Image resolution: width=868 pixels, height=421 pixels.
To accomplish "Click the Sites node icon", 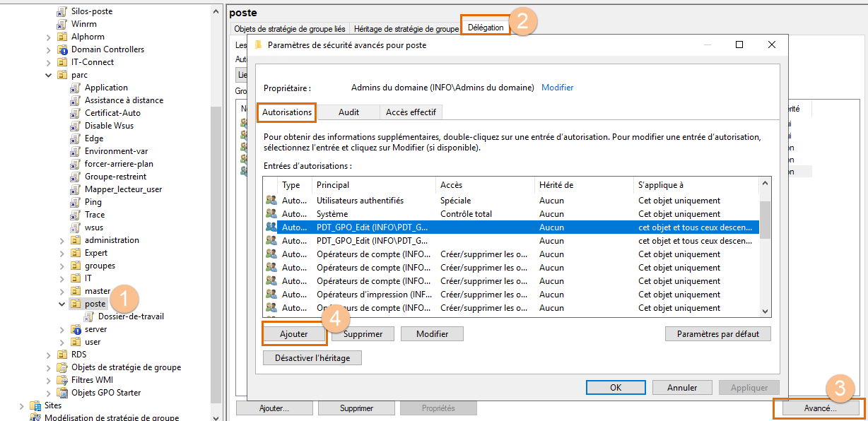I will [x=35, y=405].
